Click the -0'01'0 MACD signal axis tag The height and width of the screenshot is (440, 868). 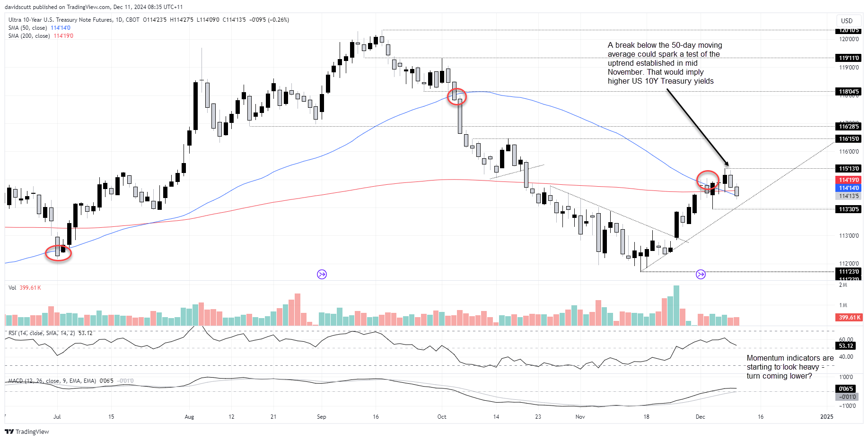(846, 397)
